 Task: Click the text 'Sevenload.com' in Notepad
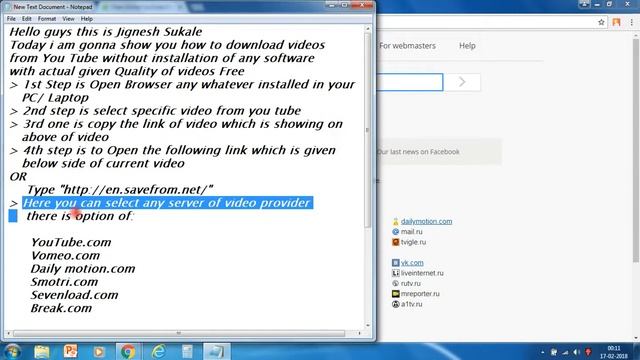pos(74,295)
